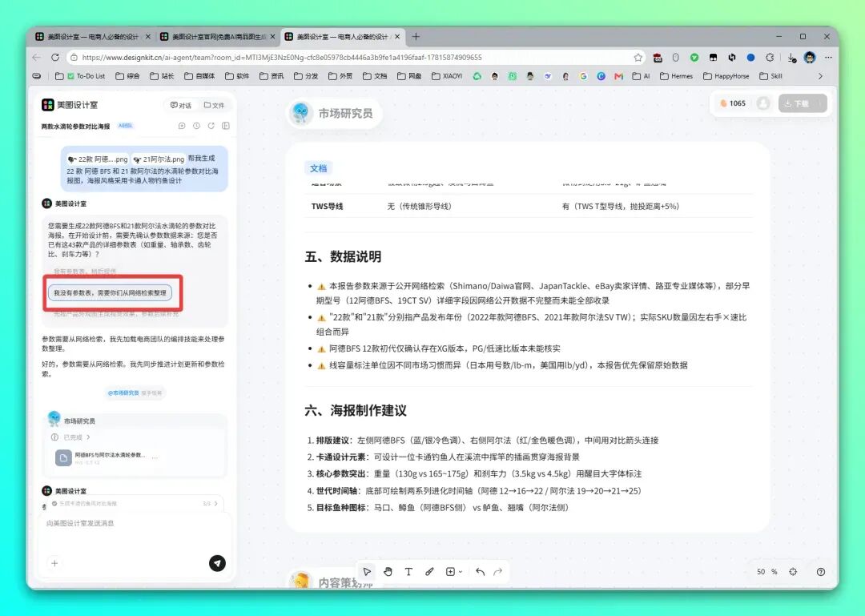Show more bookmarks chevron
The height and width of the screenshot is (616, 865).
point(820,76)
